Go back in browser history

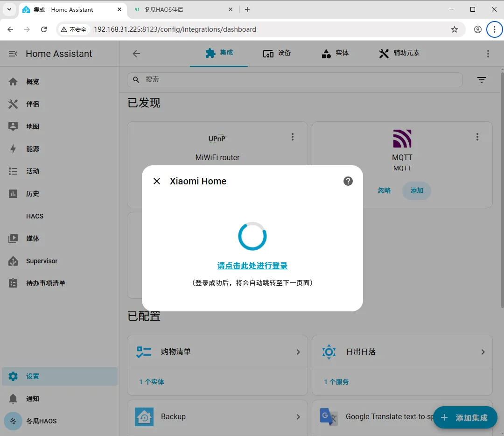click(10, 29)
